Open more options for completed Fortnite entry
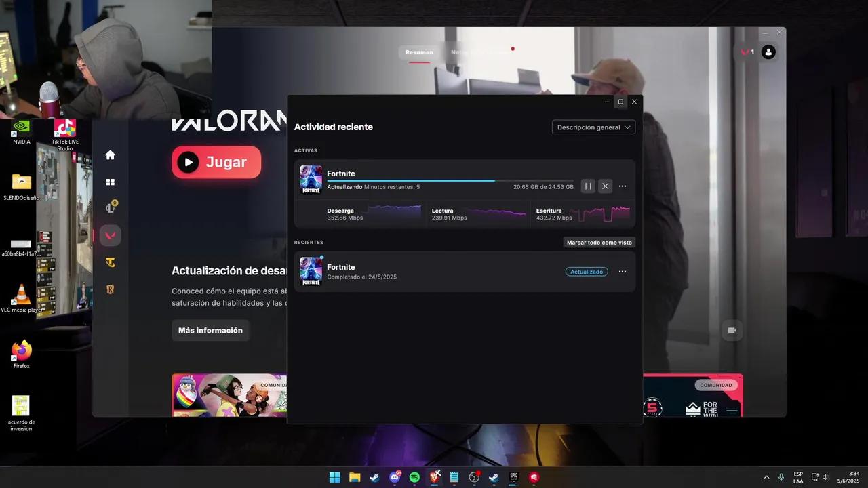Viewport: 868px width, 488px height. pos(623,272)
